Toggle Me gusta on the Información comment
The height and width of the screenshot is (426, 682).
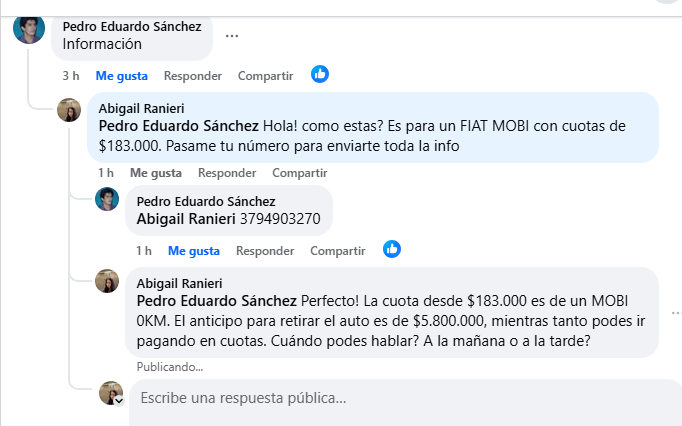point(122,75)
